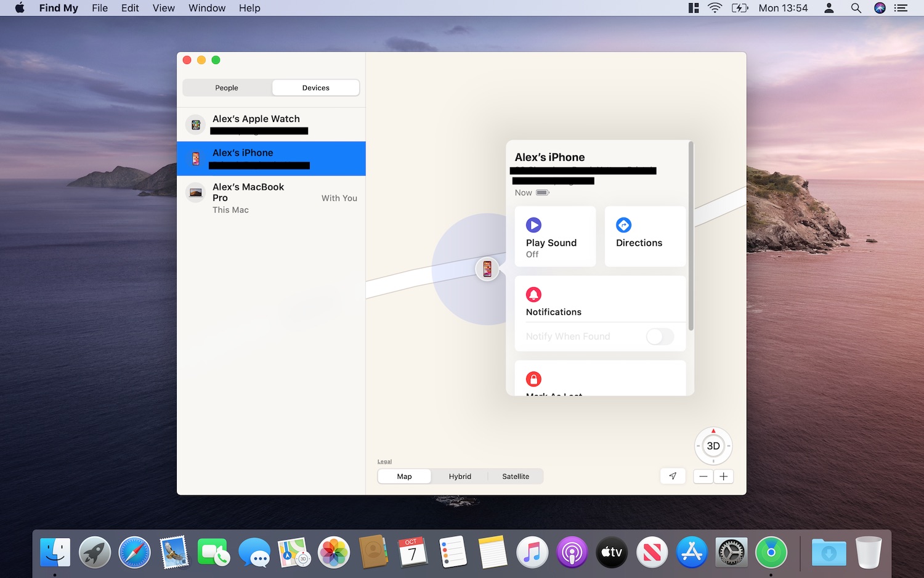Toggle Notify When Found on

tap(659, 336)
